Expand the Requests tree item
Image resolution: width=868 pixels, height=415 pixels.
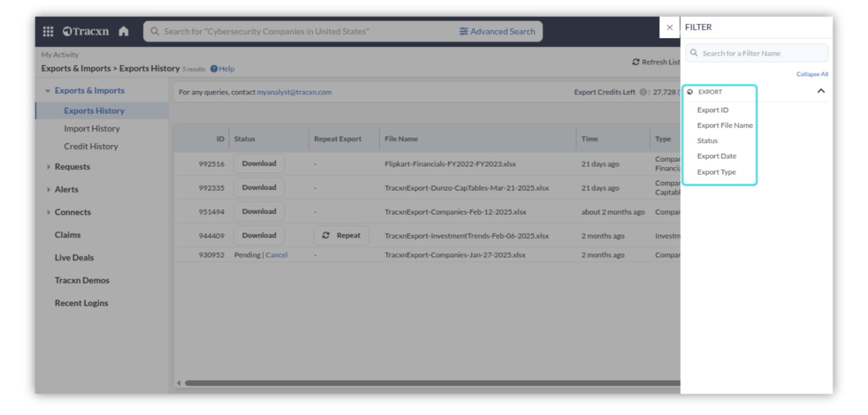pos(48,167)
